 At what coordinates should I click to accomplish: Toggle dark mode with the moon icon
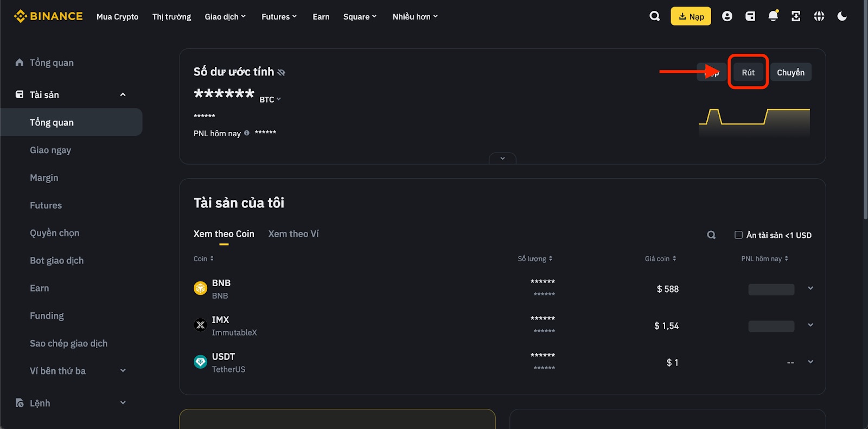click(842, 16)
